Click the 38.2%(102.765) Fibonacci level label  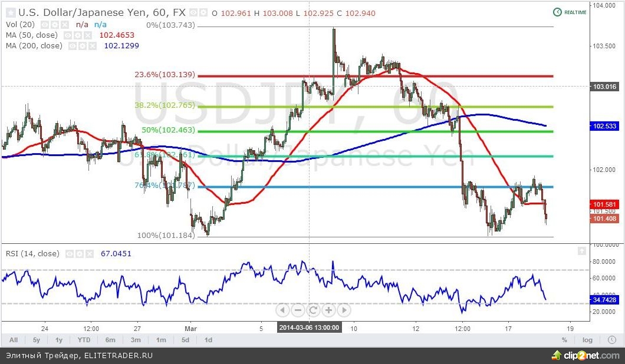(165, 105)
